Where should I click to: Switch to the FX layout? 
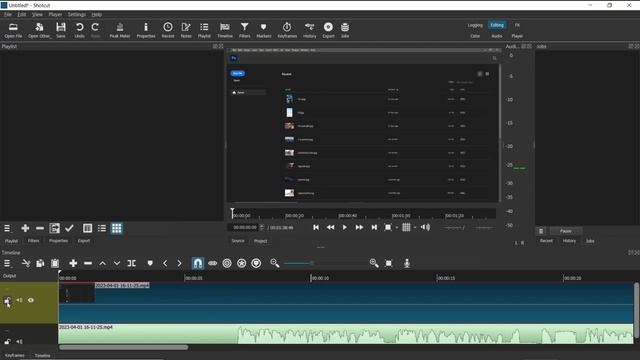[x=517, y=25]
